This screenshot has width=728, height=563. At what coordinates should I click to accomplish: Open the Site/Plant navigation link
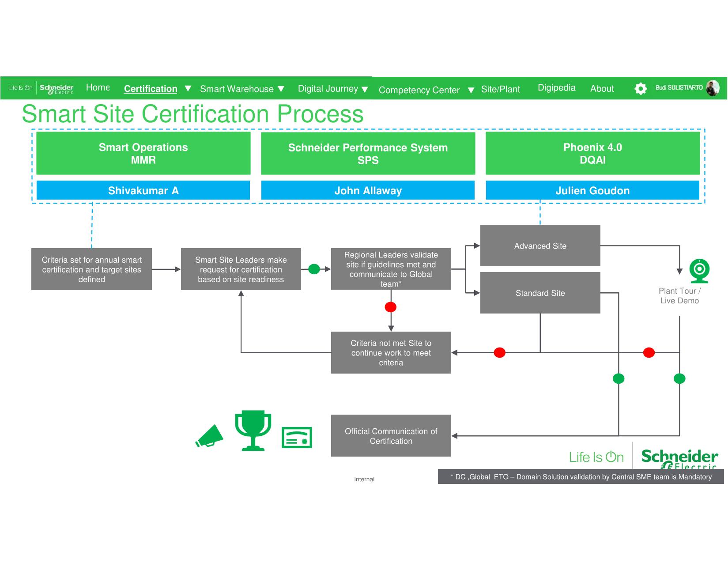coord(500,89)
